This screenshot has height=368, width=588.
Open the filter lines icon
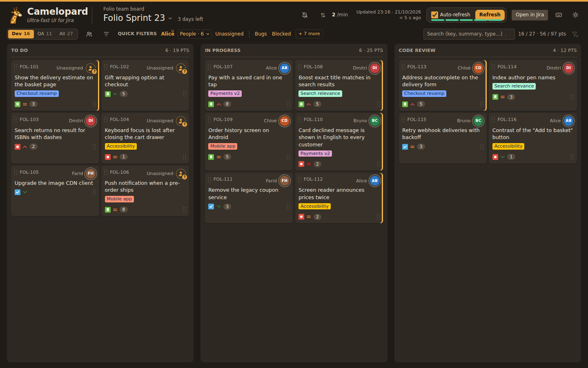click(x=106, y=34)
